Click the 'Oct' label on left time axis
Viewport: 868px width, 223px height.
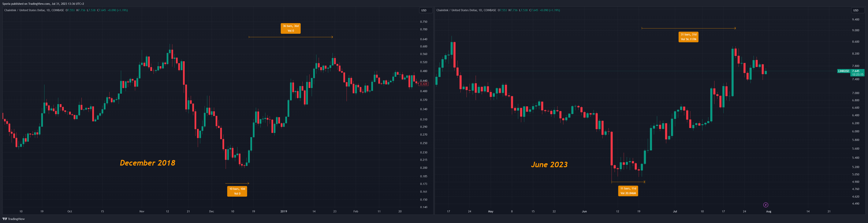pyautogui.click(x=70, y=212)
